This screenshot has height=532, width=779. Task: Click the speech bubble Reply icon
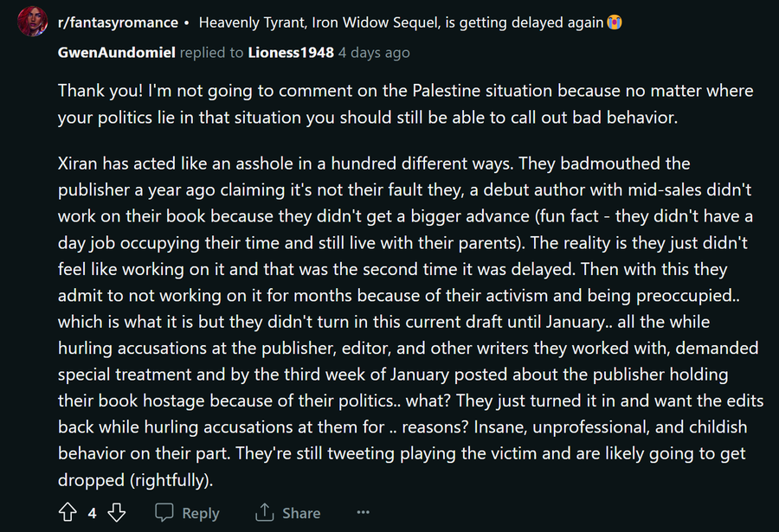tap(164, 512)
